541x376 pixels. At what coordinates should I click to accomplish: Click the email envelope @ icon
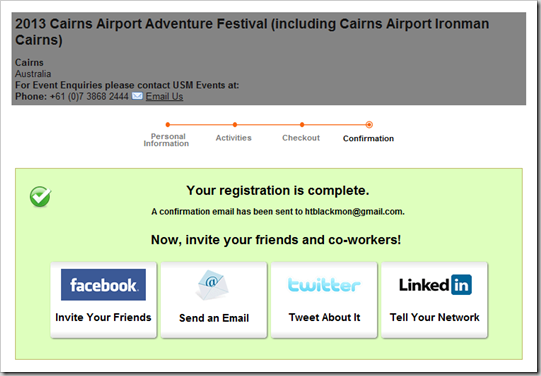click(213, 285)
